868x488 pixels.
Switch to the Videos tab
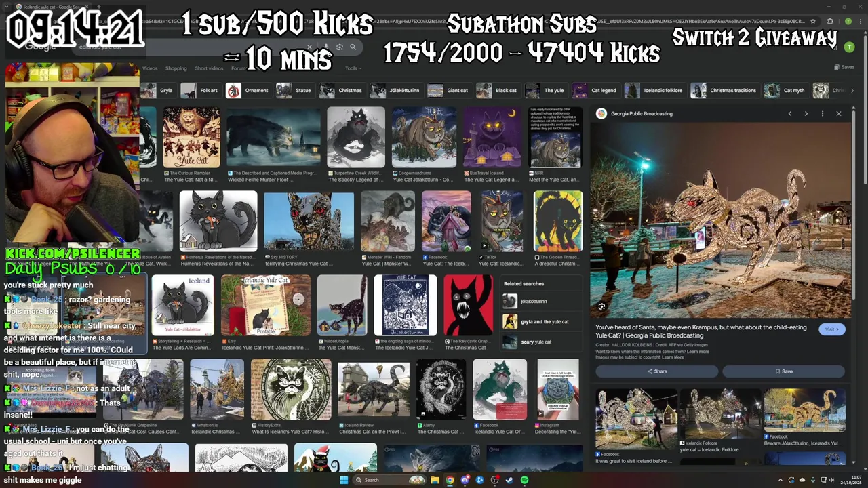[x=150, y=68]
